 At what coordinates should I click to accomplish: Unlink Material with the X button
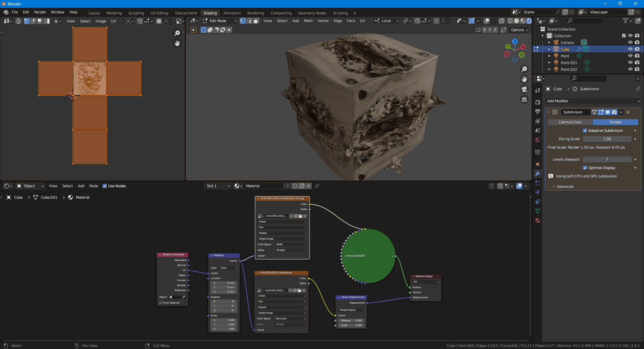coord(309,186)
